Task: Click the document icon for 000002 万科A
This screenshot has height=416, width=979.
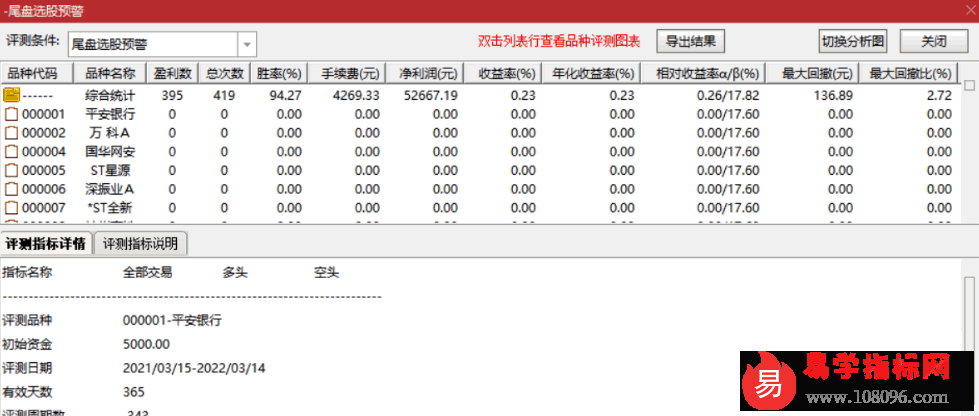Action: pyautogui.click(x=12, y=133)
